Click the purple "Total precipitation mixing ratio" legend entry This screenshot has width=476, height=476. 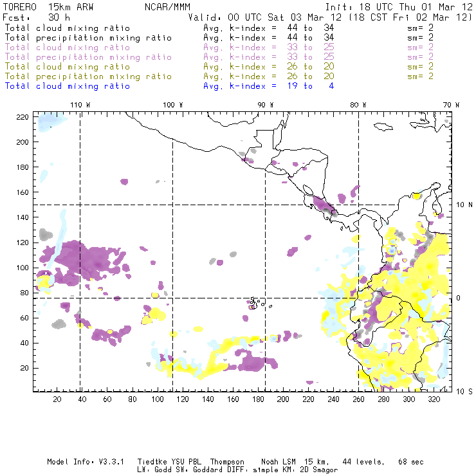pos(88,57)
